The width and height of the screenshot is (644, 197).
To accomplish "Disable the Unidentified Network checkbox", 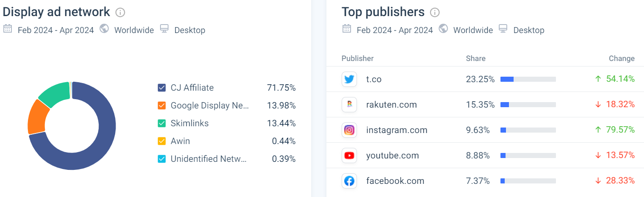I will pos(161,159).
